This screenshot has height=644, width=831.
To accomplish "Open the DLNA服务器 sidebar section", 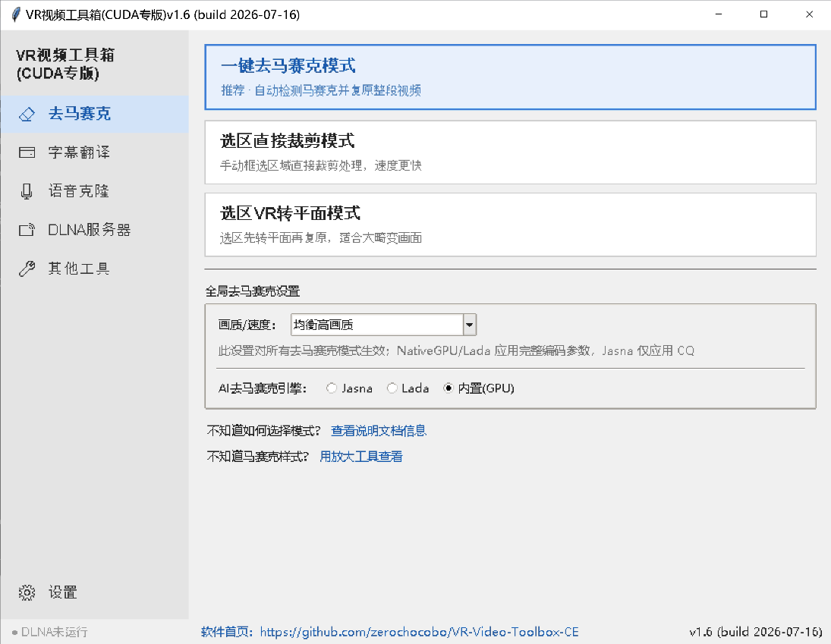I will (95, 230).
